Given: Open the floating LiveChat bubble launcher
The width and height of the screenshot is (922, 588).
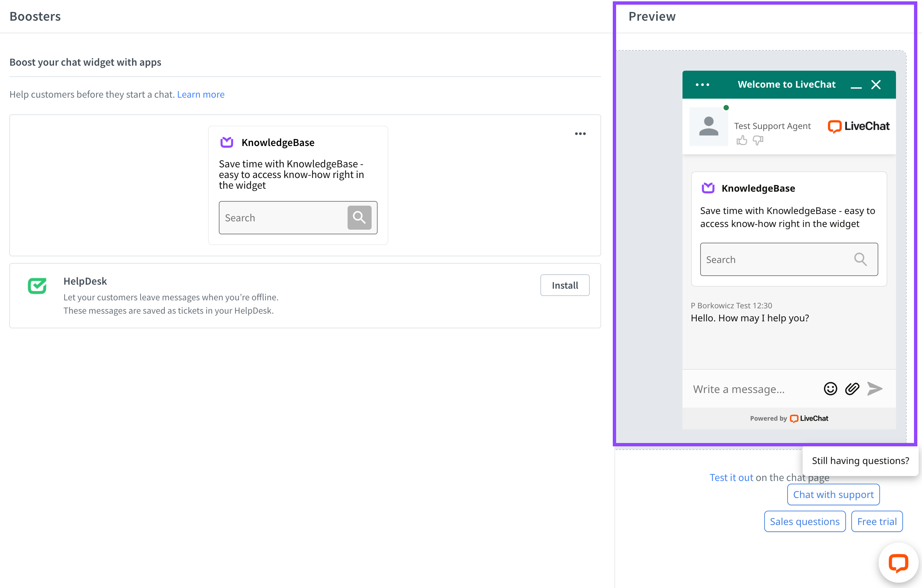Looking at the screenshot, I should (x=898, y=563).
